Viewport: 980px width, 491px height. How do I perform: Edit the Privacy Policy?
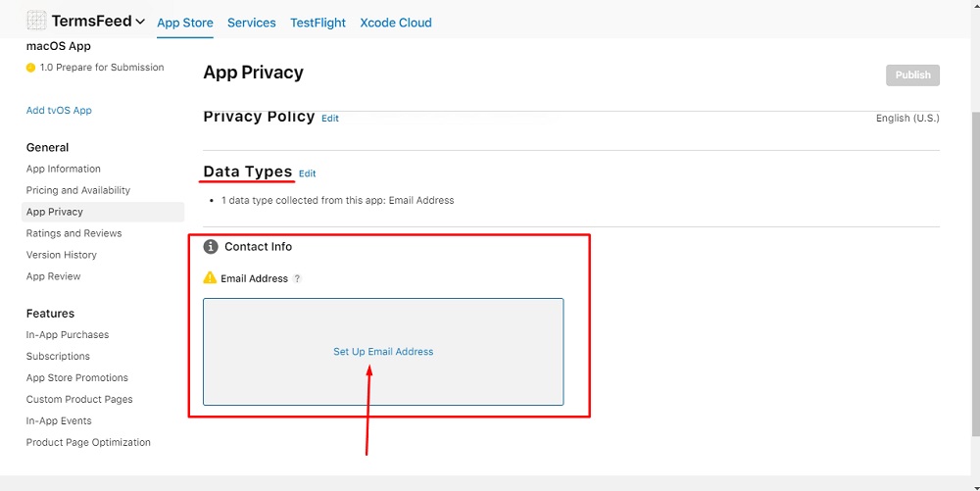(330, 118)
